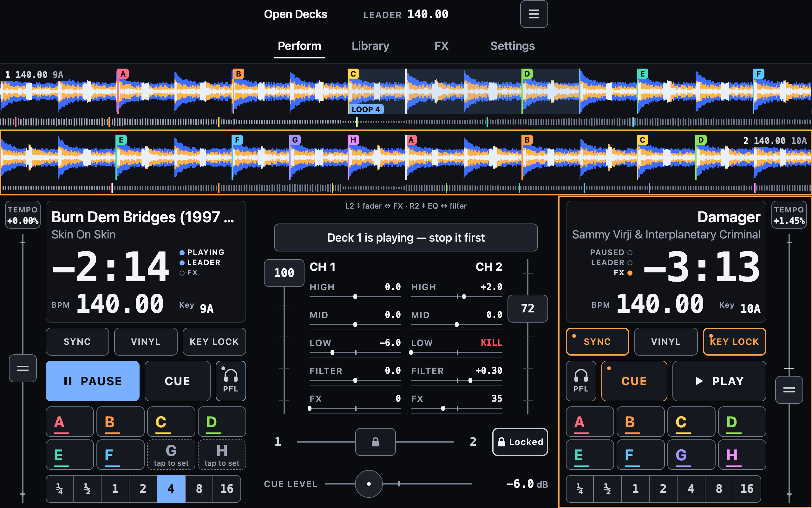
Task: Select 16-beat loop on Deck 2
Action: point(747,489)
